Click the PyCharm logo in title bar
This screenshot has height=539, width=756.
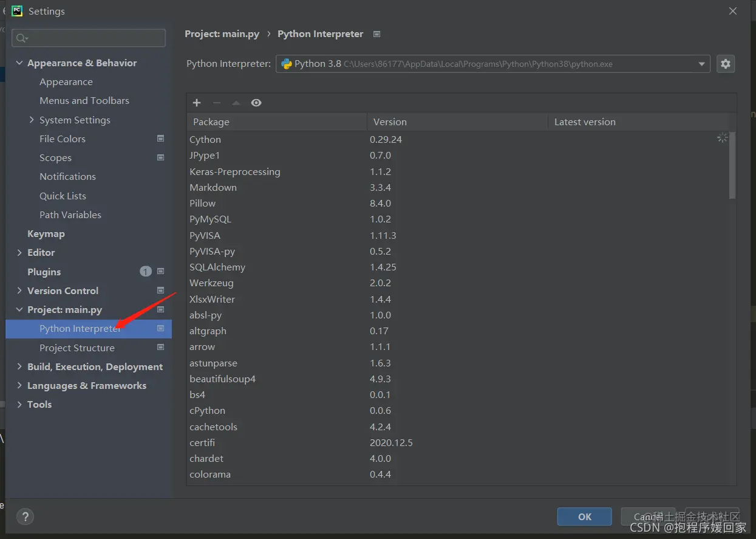click(x=17, y=11)
